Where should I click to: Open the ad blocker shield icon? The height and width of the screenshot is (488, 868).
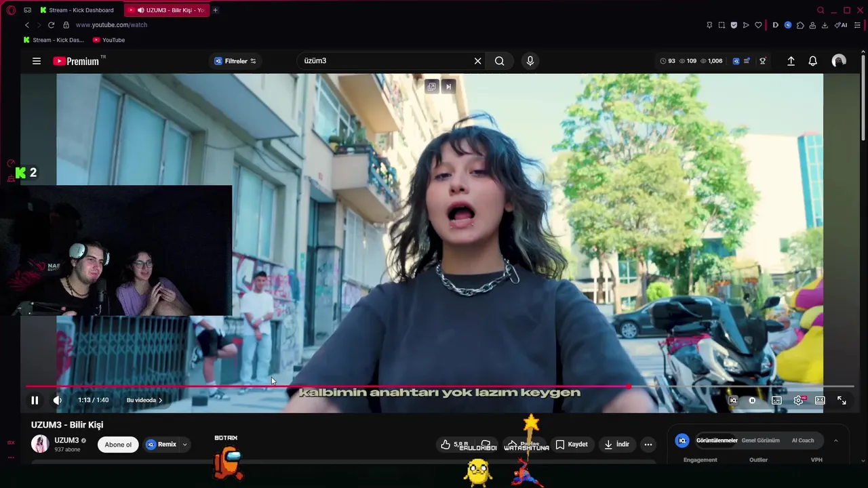point(734,25)
